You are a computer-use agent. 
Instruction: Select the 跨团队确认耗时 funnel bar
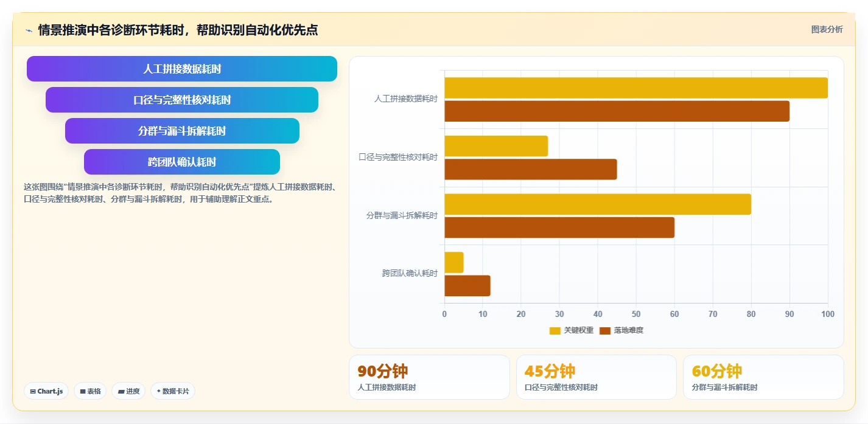pos(182,162)
